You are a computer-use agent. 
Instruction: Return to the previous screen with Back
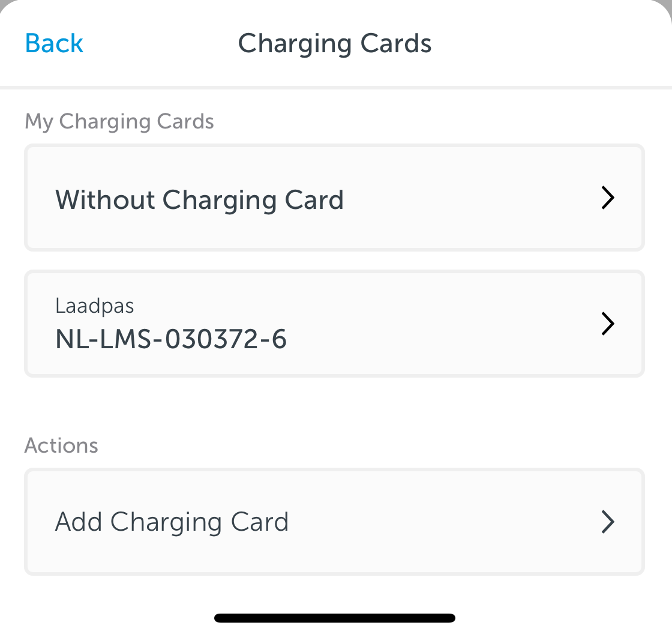point(54,43)
